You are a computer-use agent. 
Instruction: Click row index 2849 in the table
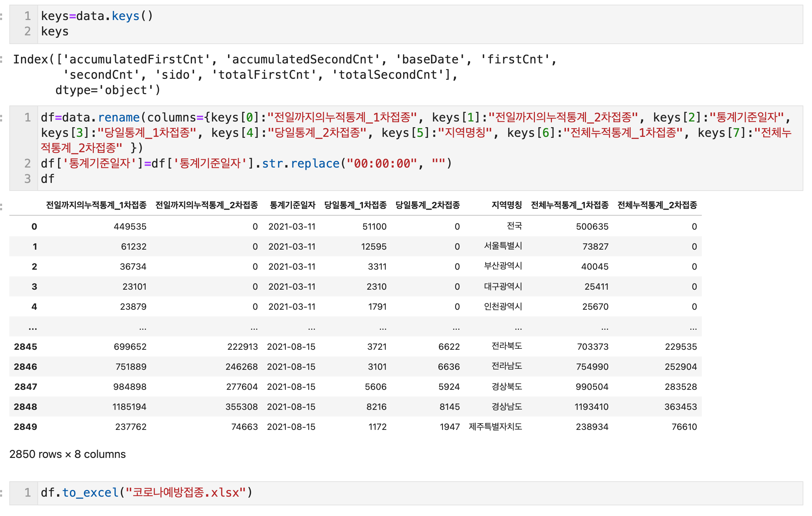click(x=25, y=427)
